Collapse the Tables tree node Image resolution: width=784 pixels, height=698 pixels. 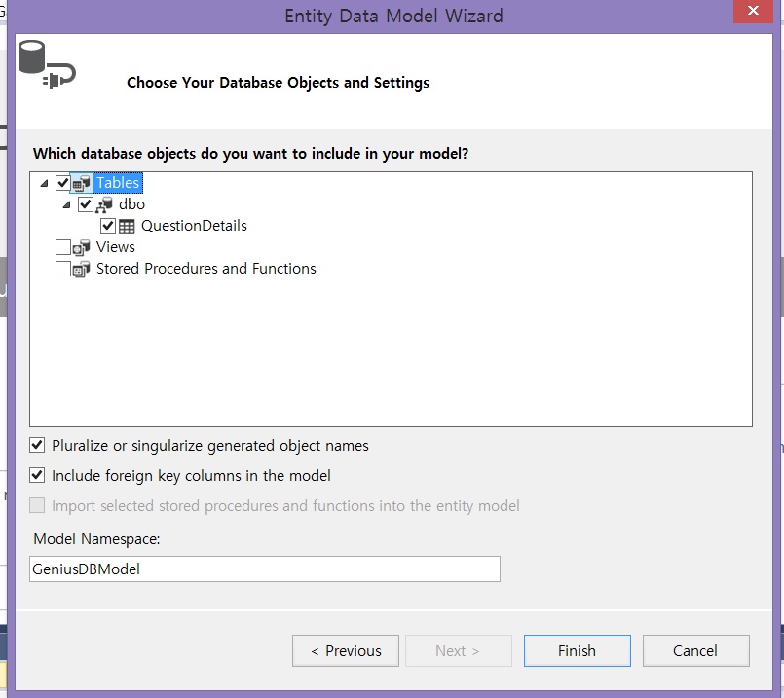click(44, 183)
